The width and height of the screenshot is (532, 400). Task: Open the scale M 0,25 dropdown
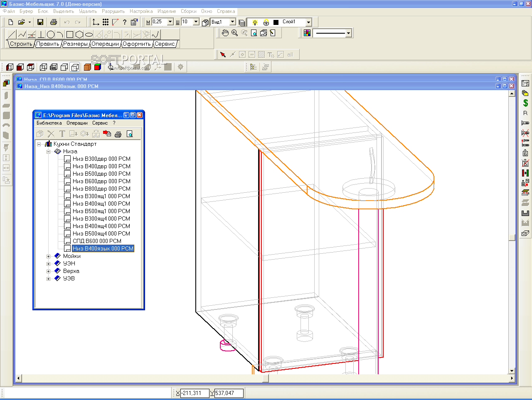[x=170, y=22]
